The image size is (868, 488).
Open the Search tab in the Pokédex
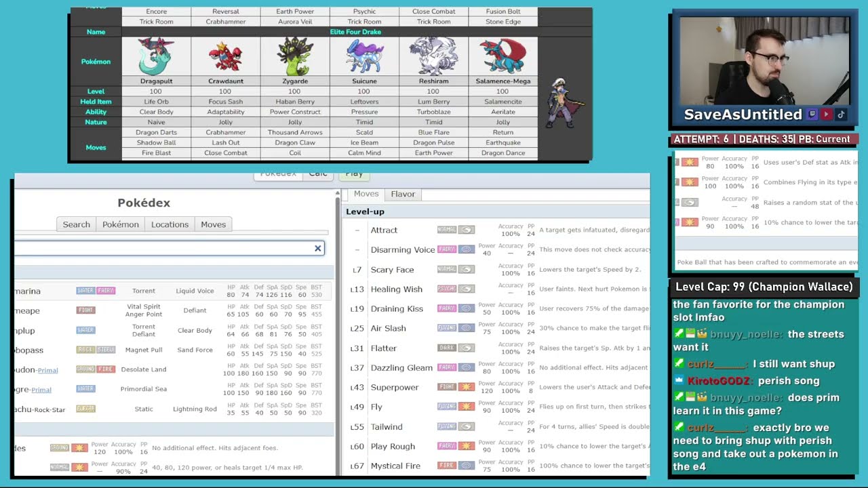click(x=76, y=224)
